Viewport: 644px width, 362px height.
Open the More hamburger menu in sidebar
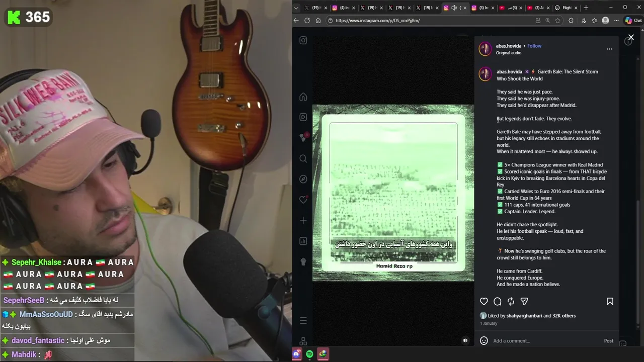click(303, 320)
